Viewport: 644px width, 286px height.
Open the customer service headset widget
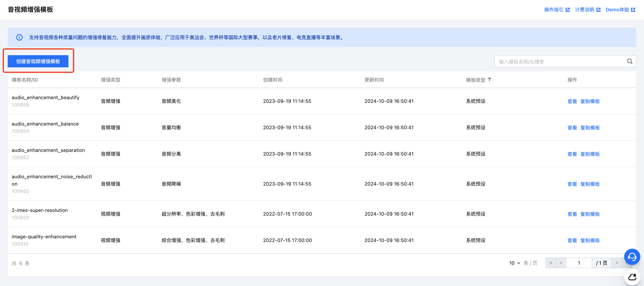(x=632, y=257)
